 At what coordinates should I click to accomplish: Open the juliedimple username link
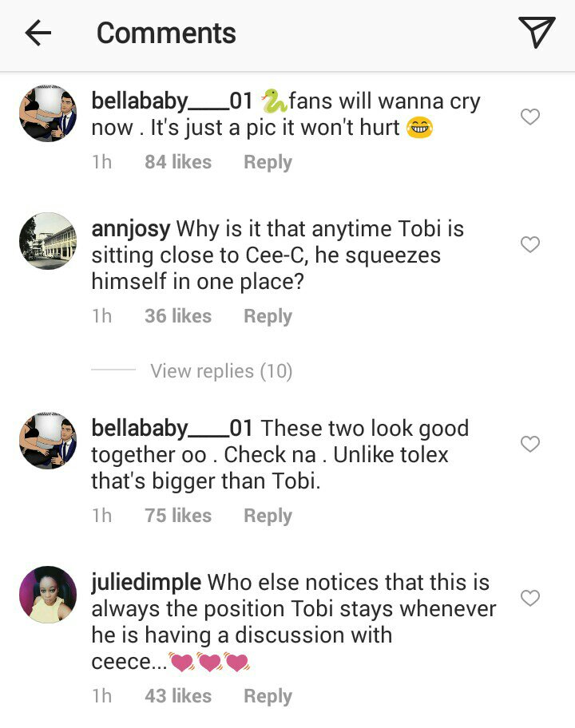pos(146,583)
